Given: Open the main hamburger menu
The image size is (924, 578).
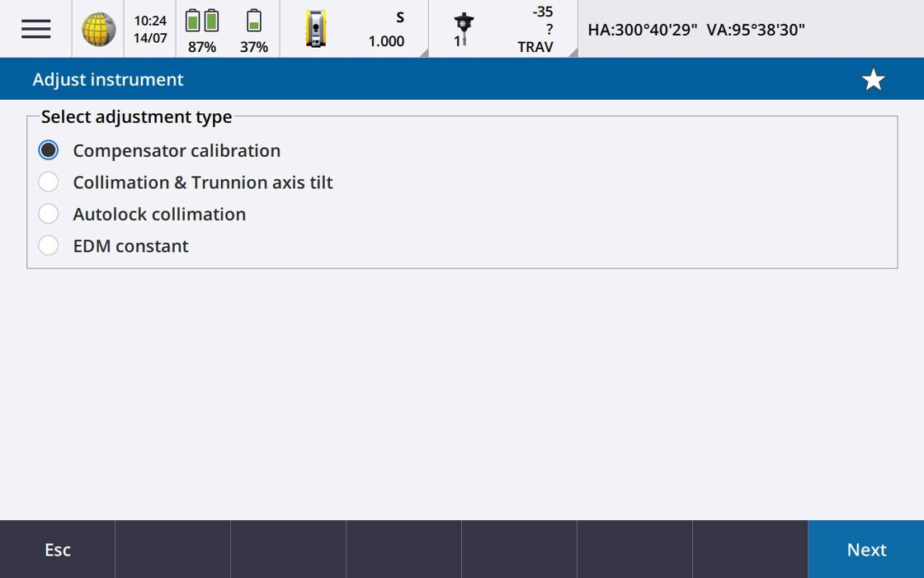Looking at the screenshot, I should (x=35, y=29).
